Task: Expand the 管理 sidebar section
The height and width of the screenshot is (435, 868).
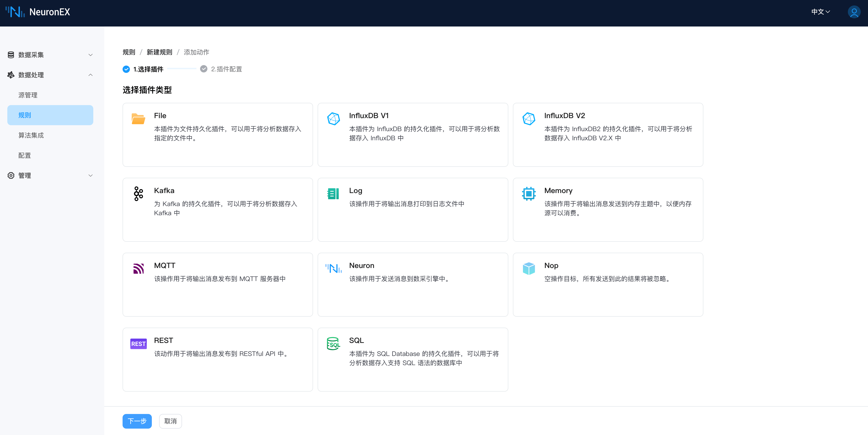Action: pyautogui.click(x=50, y=175)
